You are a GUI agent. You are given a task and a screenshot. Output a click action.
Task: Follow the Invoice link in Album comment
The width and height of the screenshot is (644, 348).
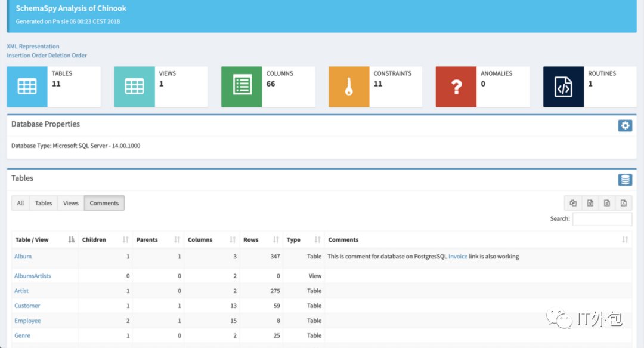click(x=458, y=256)
